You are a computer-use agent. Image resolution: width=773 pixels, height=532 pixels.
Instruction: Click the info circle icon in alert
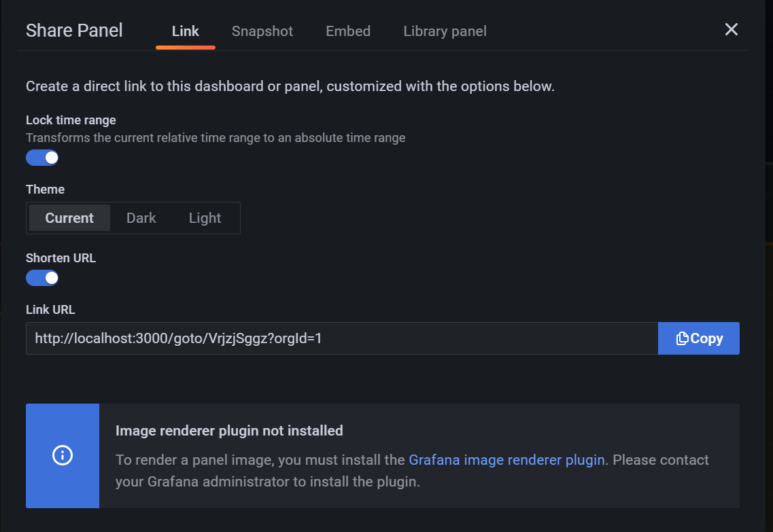tap(63, 455)
